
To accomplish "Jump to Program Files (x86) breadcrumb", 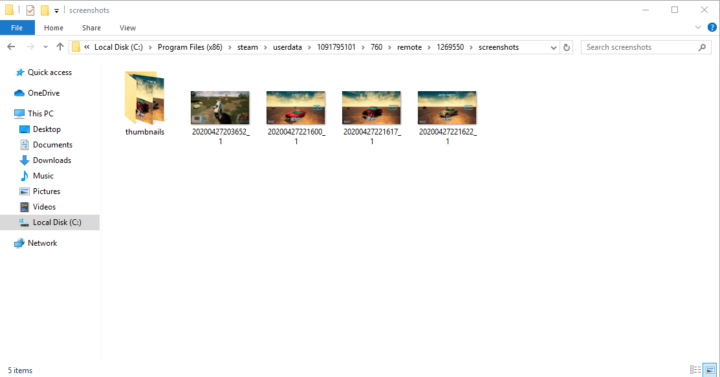I will click(190, 47).
